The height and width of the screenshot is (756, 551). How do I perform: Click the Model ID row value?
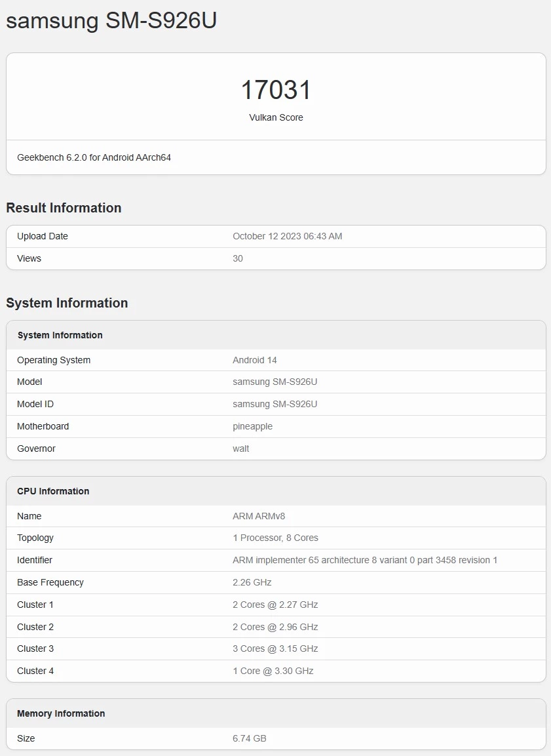coord(275,404)
